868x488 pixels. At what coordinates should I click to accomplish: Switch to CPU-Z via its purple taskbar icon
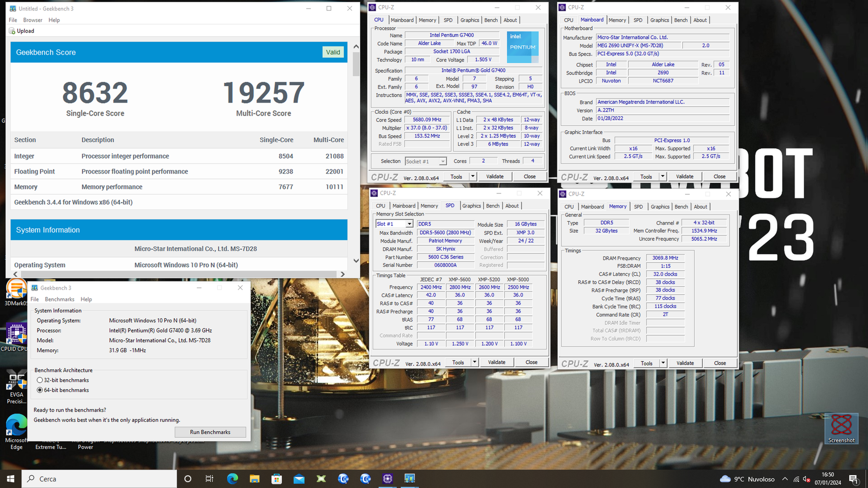click(387, 479)
